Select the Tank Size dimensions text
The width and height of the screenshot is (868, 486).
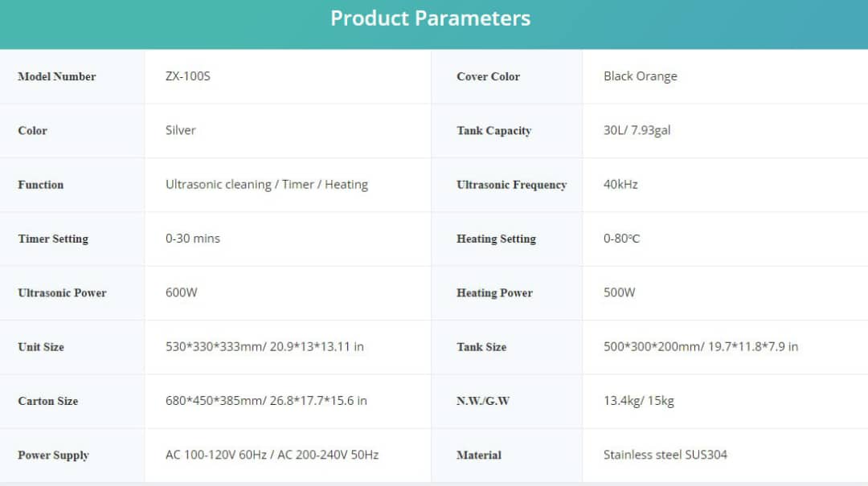[x=700, y=346]
